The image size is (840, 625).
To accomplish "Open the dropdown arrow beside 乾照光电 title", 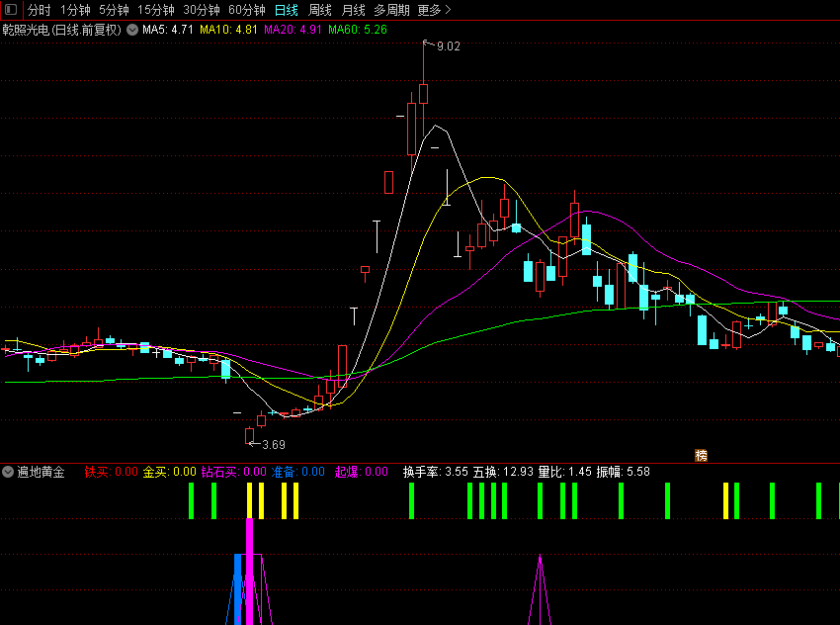I will point(132,30).
